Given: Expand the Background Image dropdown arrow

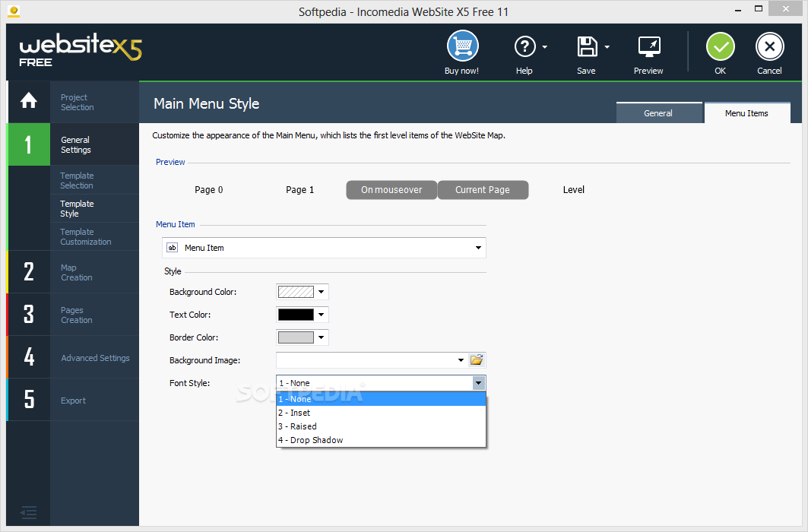Looking at the screenshot, I should [461, 360].
